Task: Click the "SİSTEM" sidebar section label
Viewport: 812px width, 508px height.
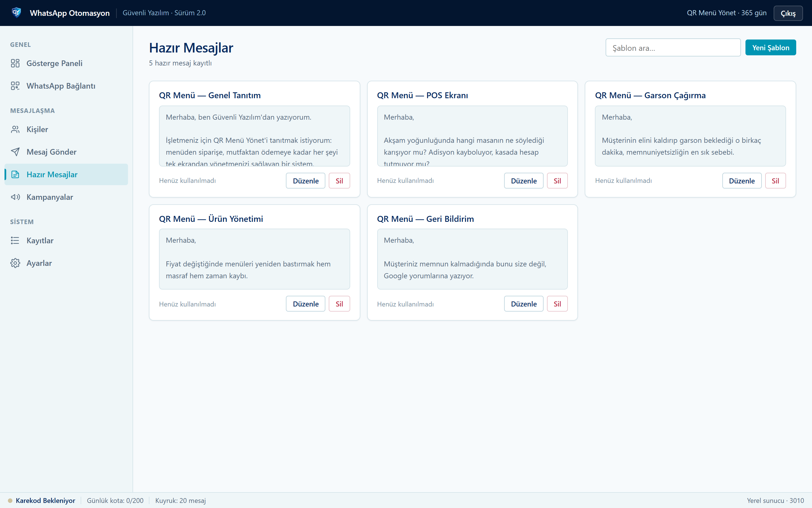Action: [22, 222]
